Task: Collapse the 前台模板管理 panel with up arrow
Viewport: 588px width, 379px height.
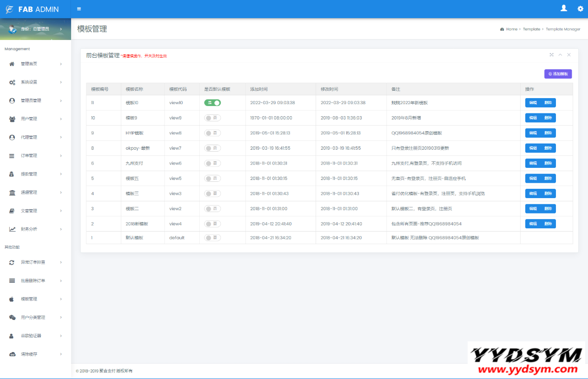Action: [x=560, y=55]
